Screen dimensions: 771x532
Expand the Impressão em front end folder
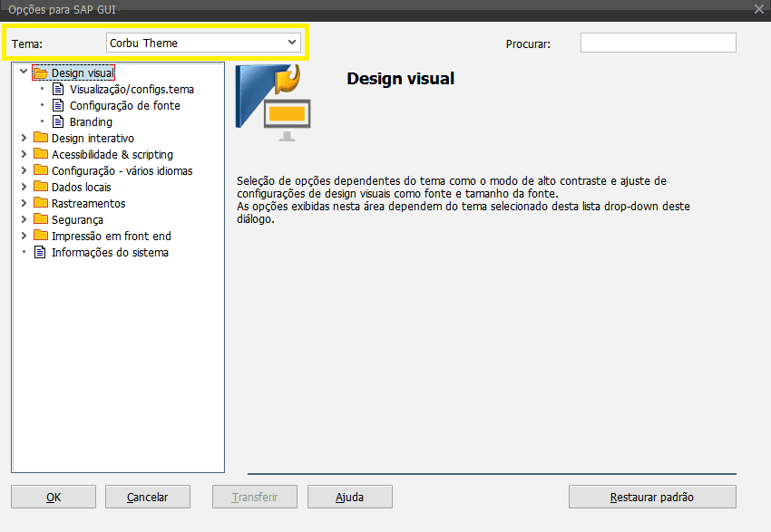coord(24,236)
